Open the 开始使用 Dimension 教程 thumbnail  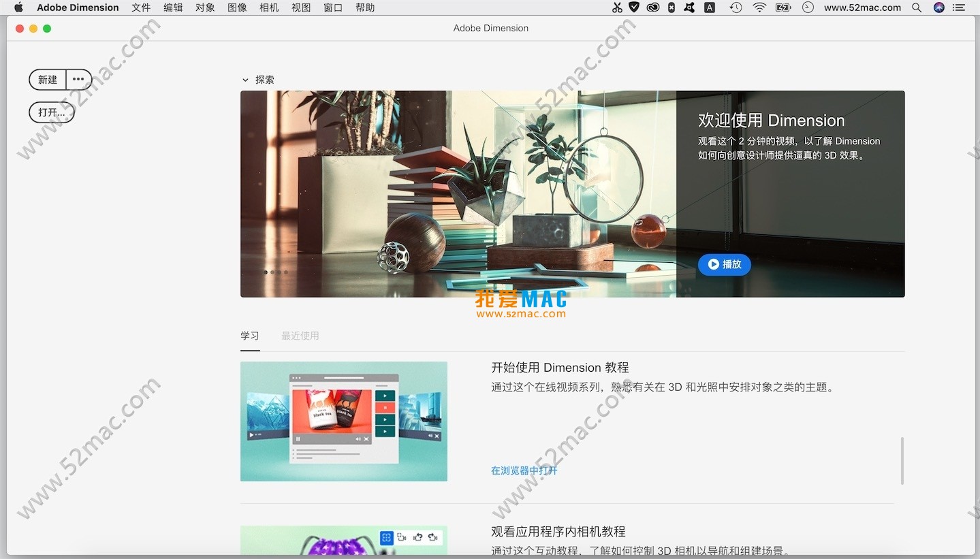point(344,421)
